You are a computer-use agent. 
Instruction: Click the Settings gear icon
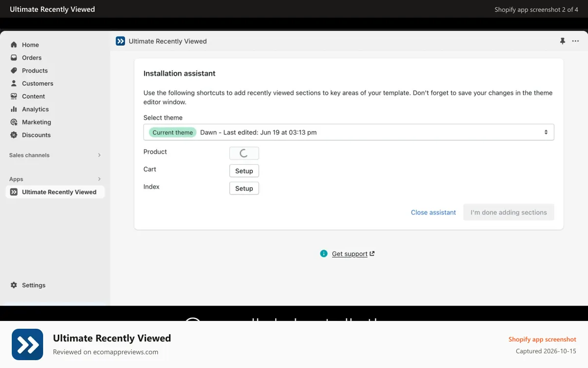pyautogui.click(x=14, y=285)
